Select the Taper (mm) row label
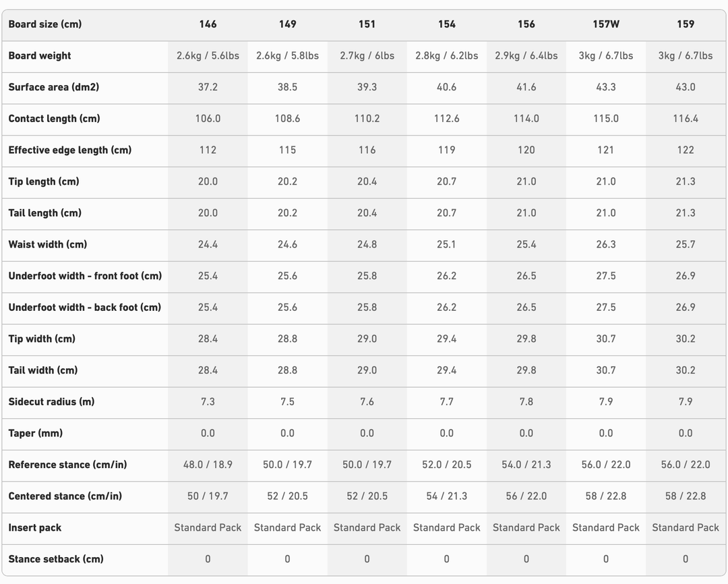Screen dimensions: 728x584 coord(35,434)
